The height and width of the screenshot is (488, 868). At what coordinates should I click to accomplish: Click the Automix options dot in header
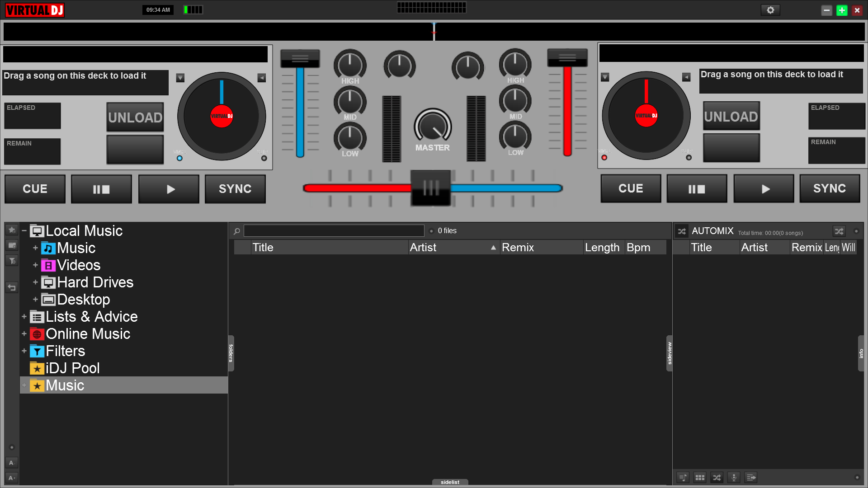(856, 231)
